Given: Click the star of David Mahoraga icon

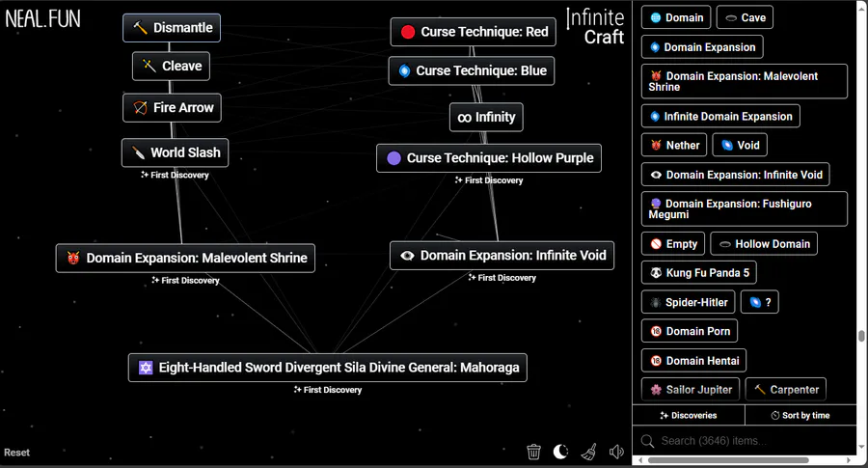Looking at the screenshot, I should (146, 368).
